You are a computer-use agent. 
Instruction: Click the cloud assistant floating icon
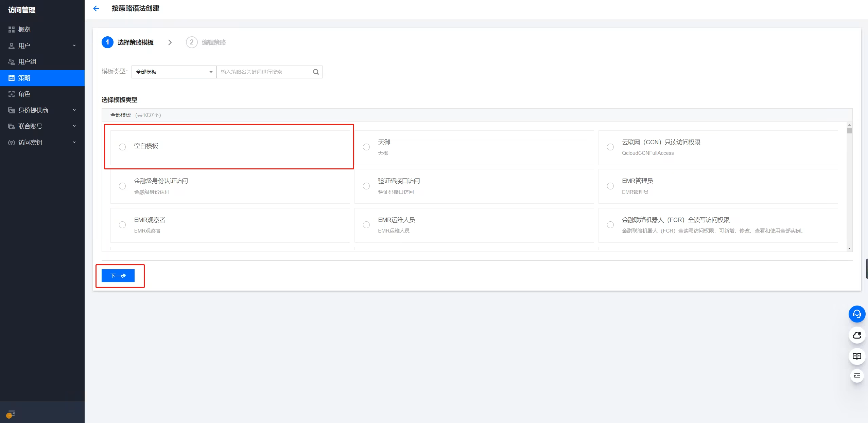click(857, 335)
